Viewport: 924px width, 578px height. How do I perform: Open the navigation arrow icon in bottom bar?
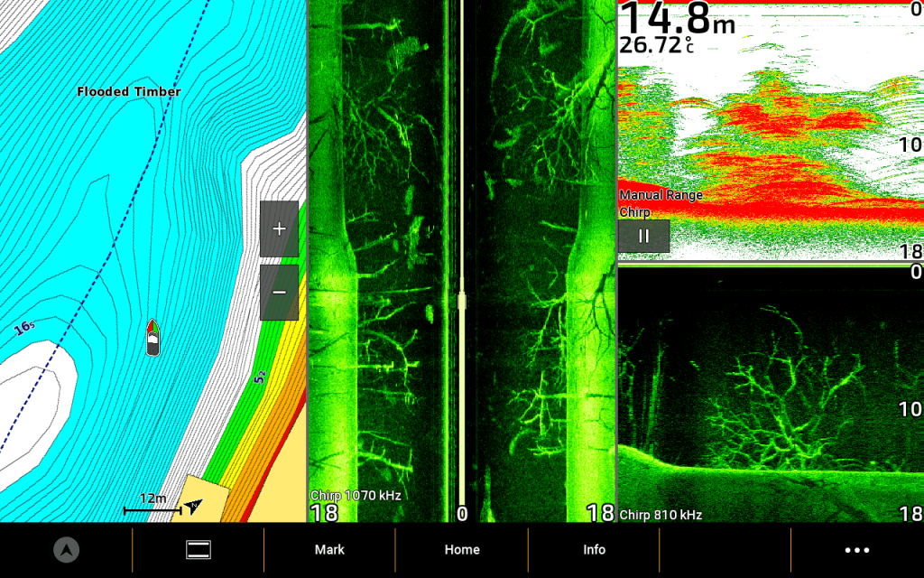(66, 550)
